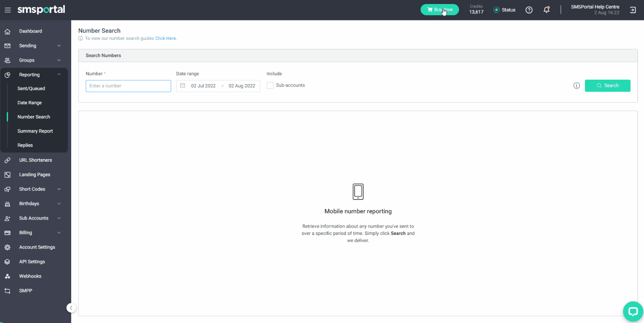This screenshot has height=323, width=644.
Task: Click the Landing Pages icon
Action: (x=7, y=175)
